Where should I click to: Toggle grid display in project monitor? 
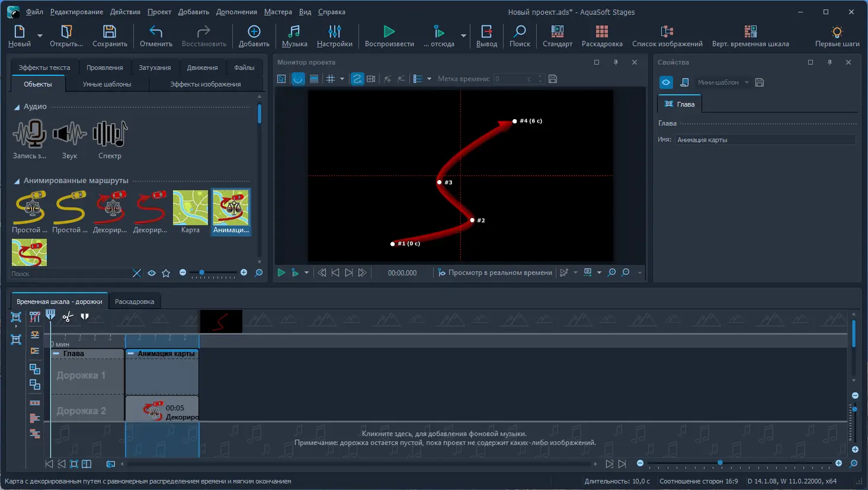pyautogui.click(x=331, y=79)
